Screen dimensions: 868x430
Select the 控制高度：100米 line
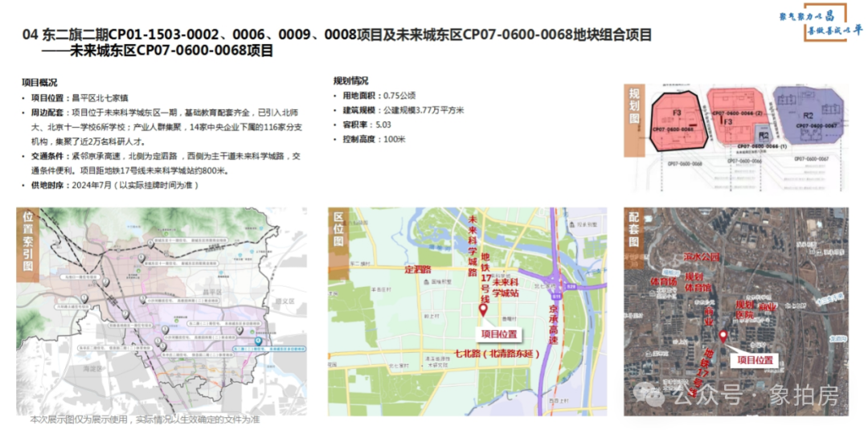coord(375,140)
